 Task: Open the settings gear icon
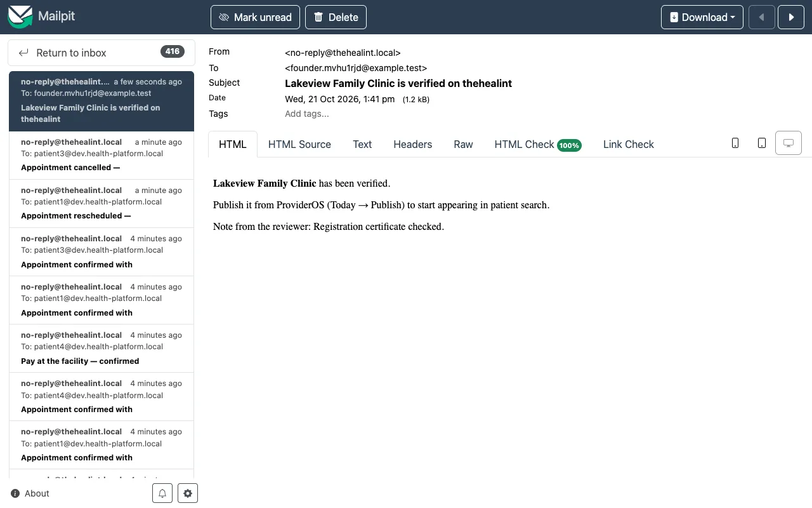[188, 493]
